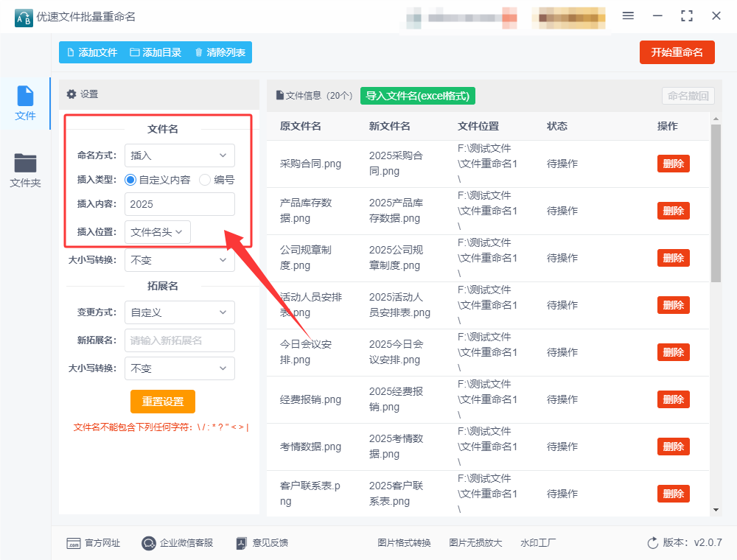Open the 图片无损放大 link
The width and height of the screenshot is (737, 560).
(475, 543)
